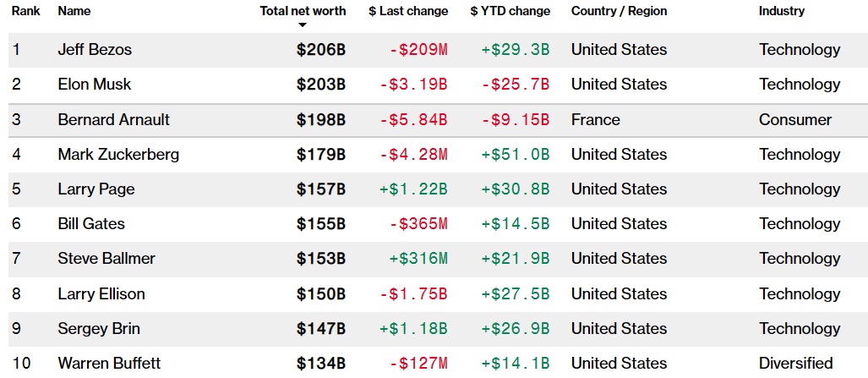Open Warren Buffett profile
Screen dimensions: 868x378
pos(109,364)
